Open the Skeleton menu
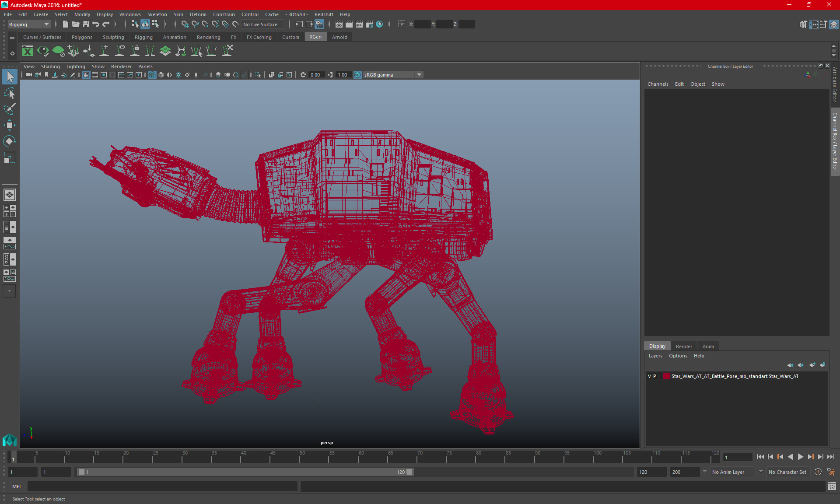 coord(157,14)
